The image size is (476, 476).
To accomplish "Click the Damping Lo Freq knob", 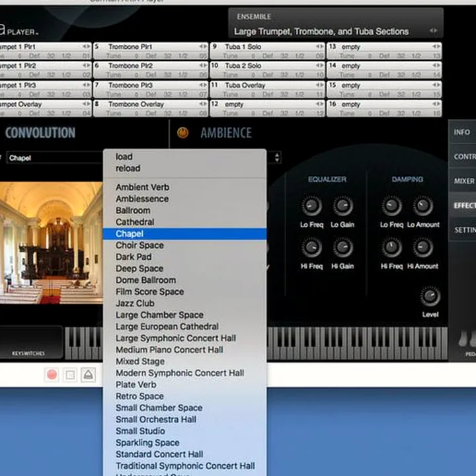I will (x=391, y=206).
